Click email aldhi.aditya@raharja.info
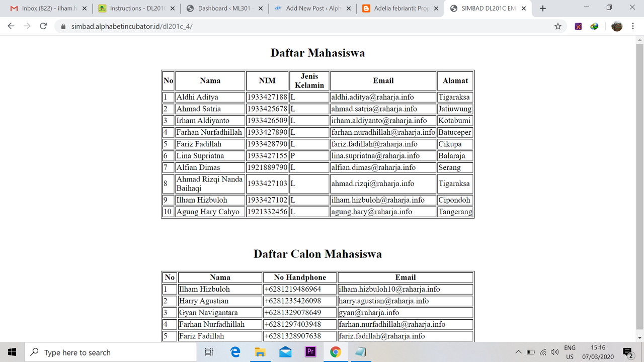 tap(383, 97)
